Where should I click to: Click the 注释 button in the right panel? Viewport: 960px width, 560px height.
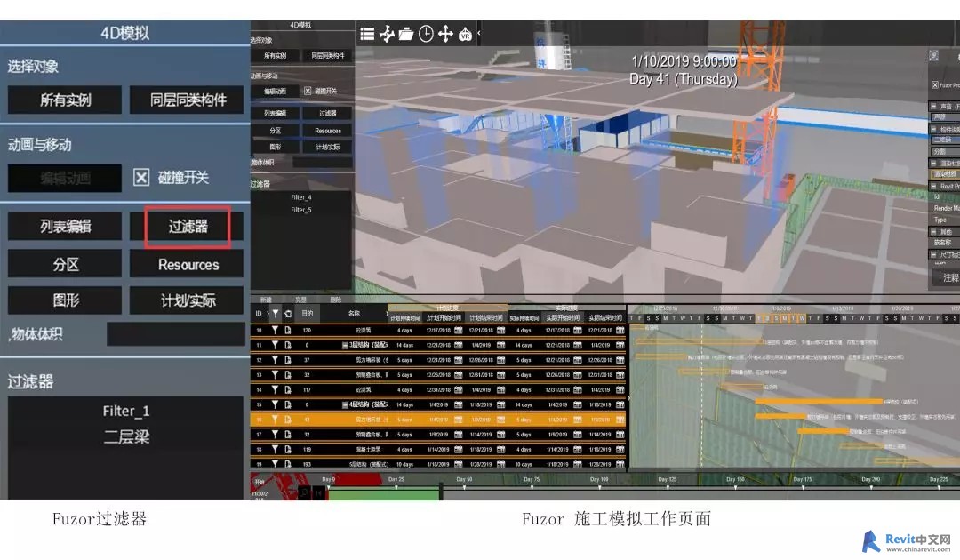[x=947, y=277]
